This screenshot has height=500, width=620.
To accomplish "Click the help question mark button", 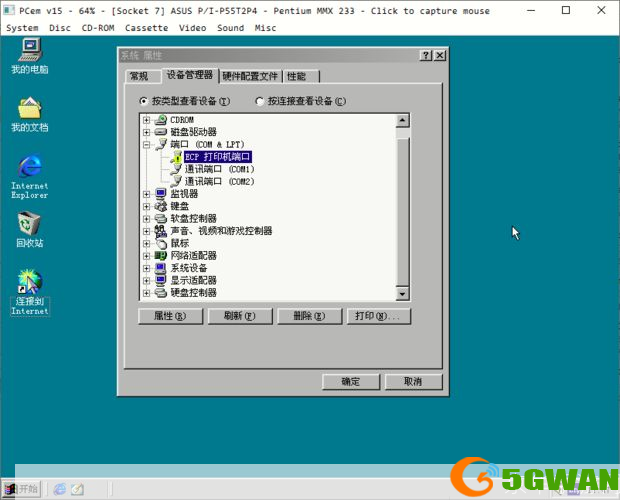I will [x=425, y=55].
